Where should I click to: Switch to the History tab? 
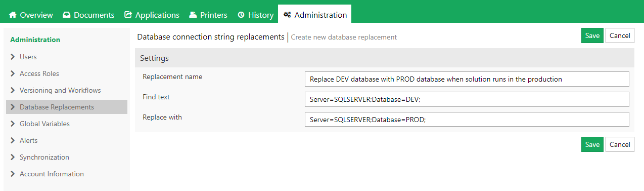255,15
